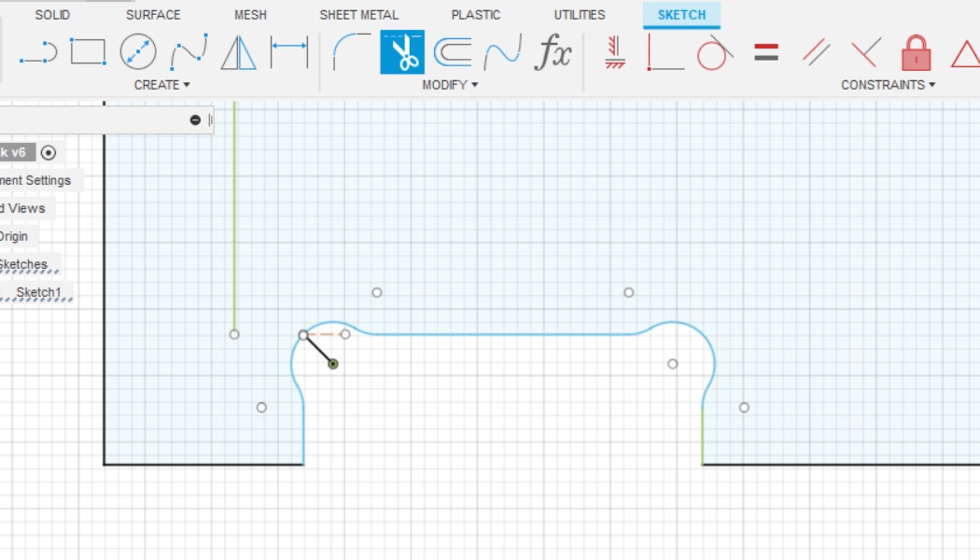Viewport: 980px width, 560px height.
Task: Select the Center Diameter Circle tool
Action: coord(137,52)
